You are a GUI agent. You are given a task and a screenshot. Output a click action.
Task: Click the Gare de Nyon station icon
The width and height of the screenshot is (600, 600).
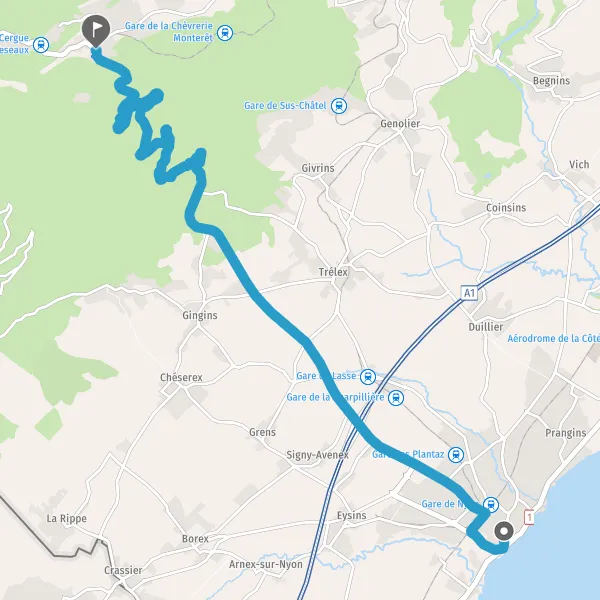pyautogui.click(x=491, y=504)
